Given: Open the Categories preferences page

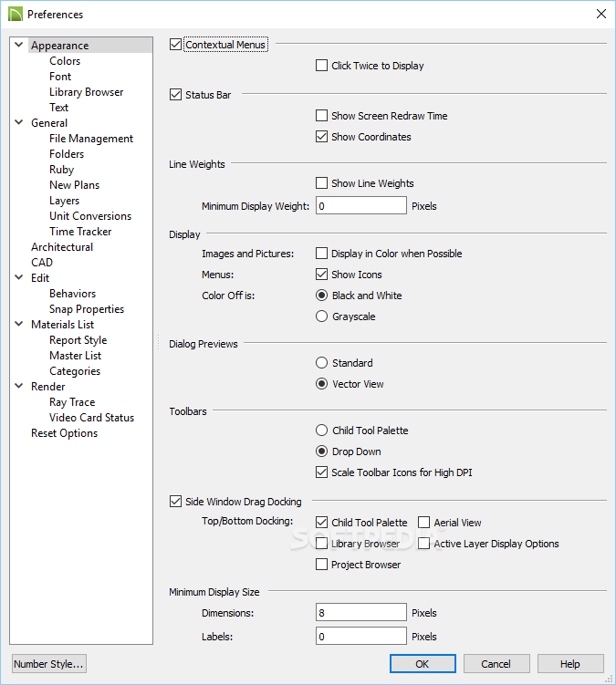Looking at the screenshot, I should pos(75,371).
